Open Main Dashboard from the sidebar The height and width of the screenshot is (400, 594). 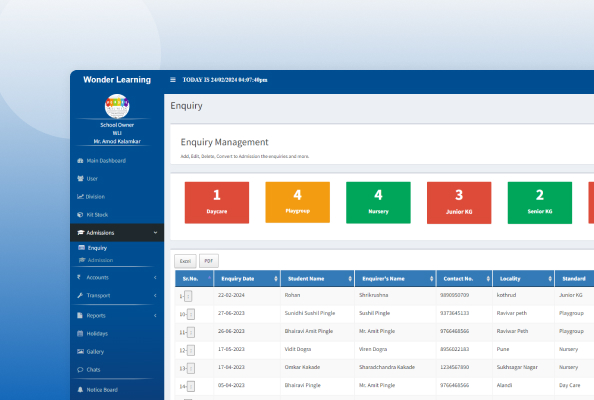point(101,161)
